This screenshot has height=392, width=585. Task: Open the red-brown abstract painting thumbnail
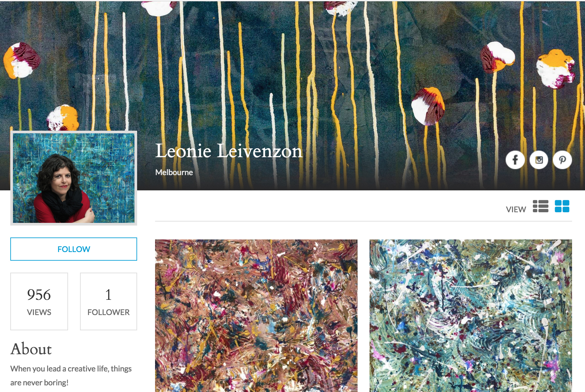click(x=256, y=316)
